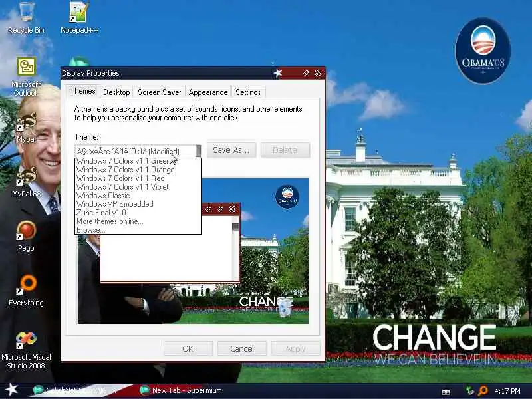Open the Microsoft Outlook desktop icon
The width and height of the screenshot is (532, 399).
[26, 77]
